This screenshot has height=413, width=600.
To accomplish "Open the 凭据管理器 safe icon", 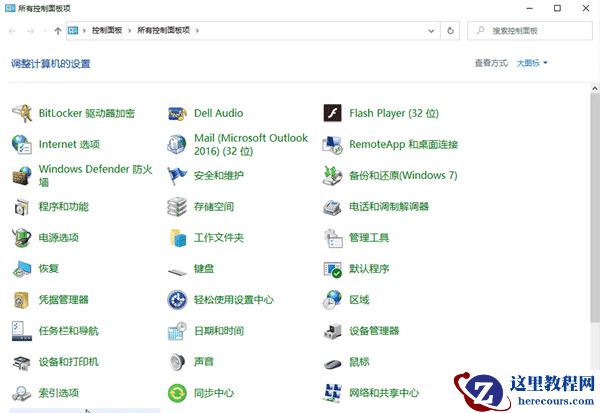I will [x=22, y=300].
